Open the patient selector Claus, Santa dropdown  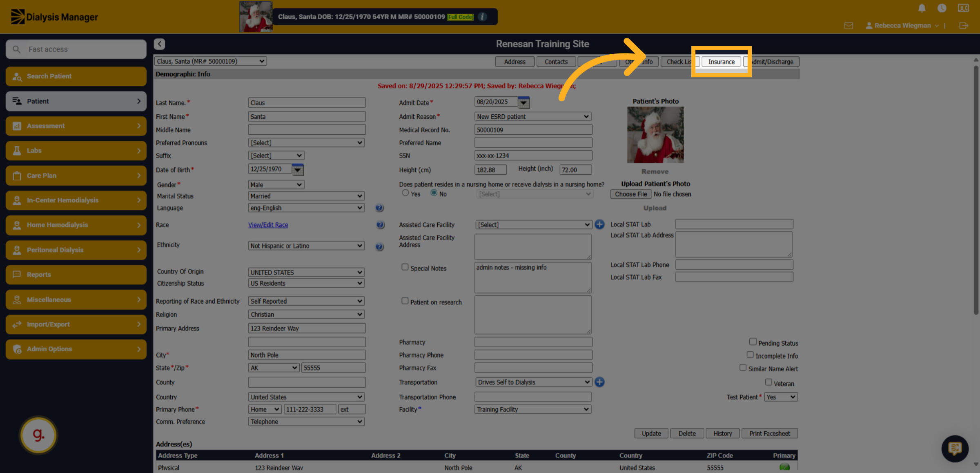[211, 61]
